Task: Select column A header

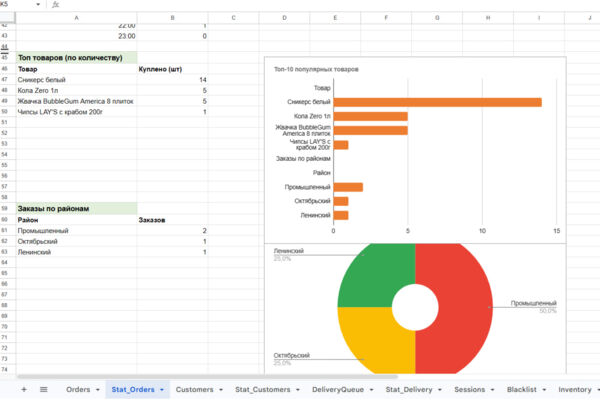Action: tap(77, 18)
